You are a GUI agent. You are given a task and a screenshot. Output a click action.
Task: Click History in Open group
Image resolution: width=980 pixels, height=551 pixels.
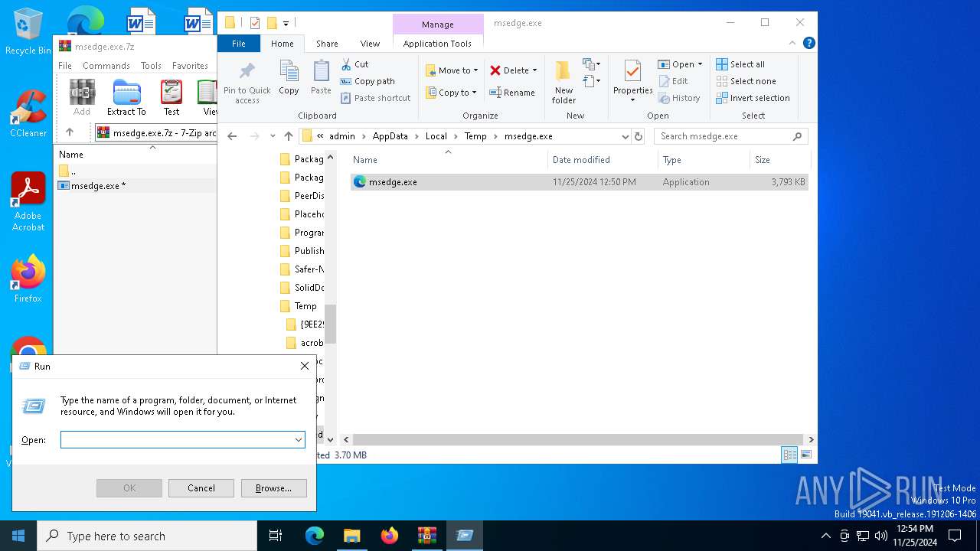click(x=679, y=98)
